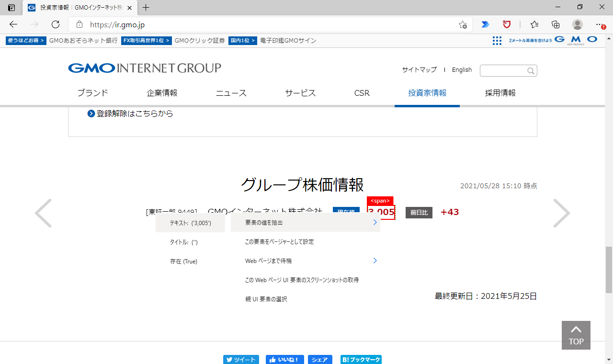The height and width of the screenshot is (364, 613).
Task: Click the GMO Internet Group logo
Action: [145, 68]
